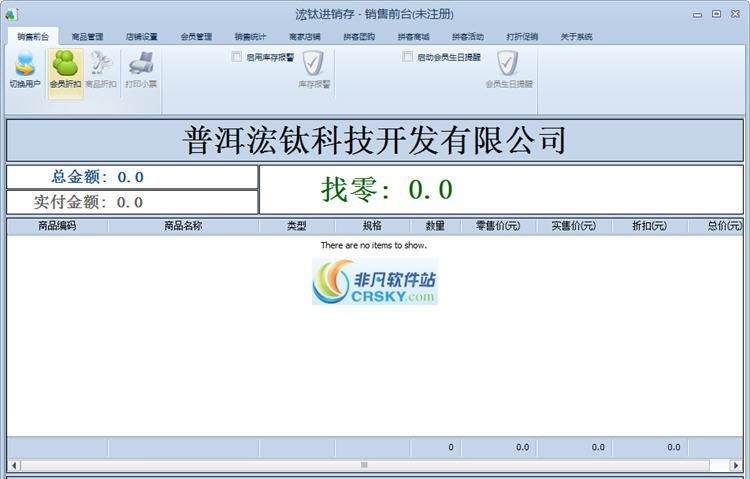Switch to the 销售前台 tab
This screenshot has height=479, width=750.
tap(33, 36)
